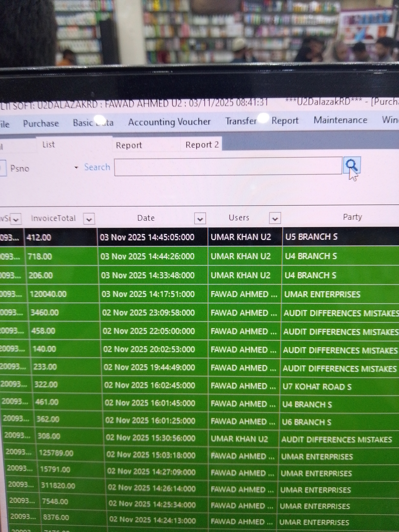This screenshot has width=399, height=532.
Task: Open the Maintenance menu
Action: point(340,120)
